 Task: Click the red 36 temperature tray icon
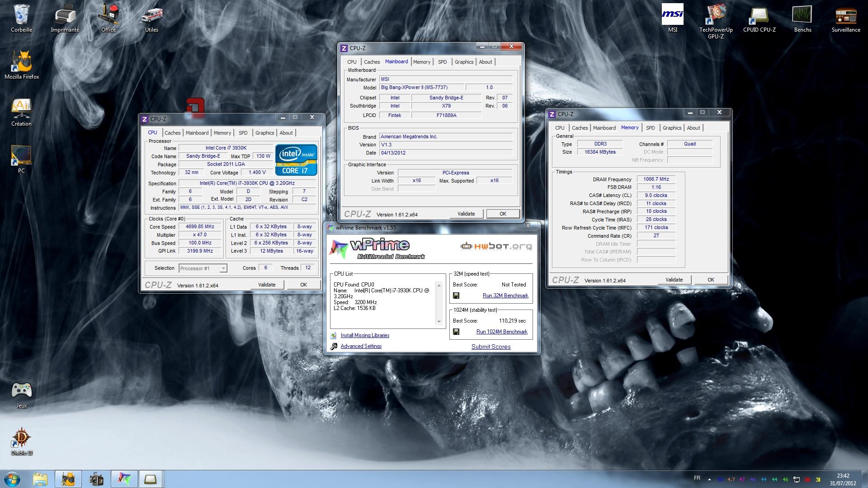coord(807,480)
